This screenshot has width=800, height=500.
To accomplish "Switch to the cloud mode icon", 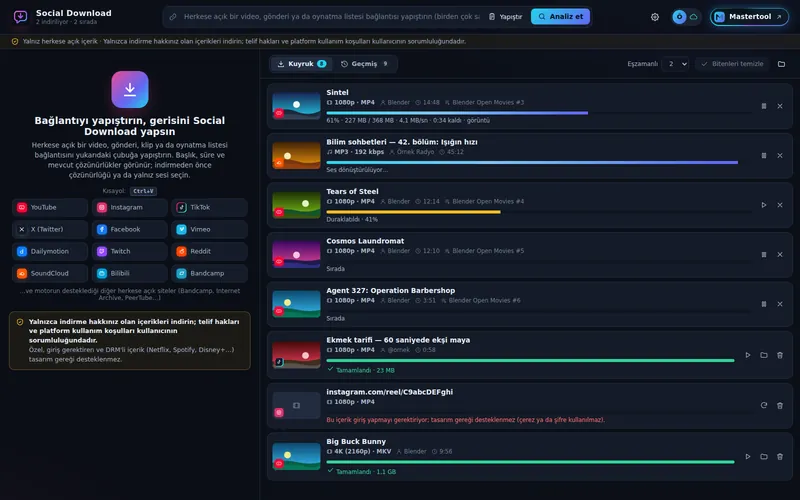I will pos(693,17).
